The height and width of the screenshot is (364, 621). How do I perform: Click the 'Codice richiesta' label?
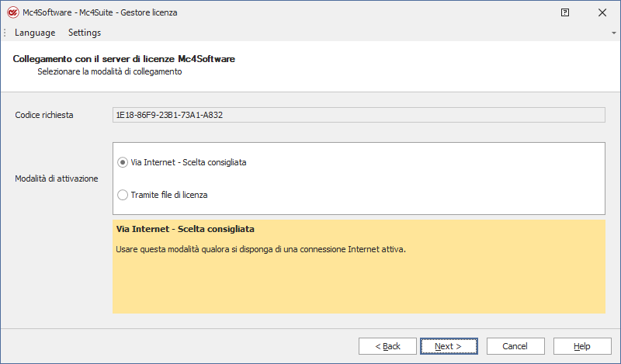44,115
